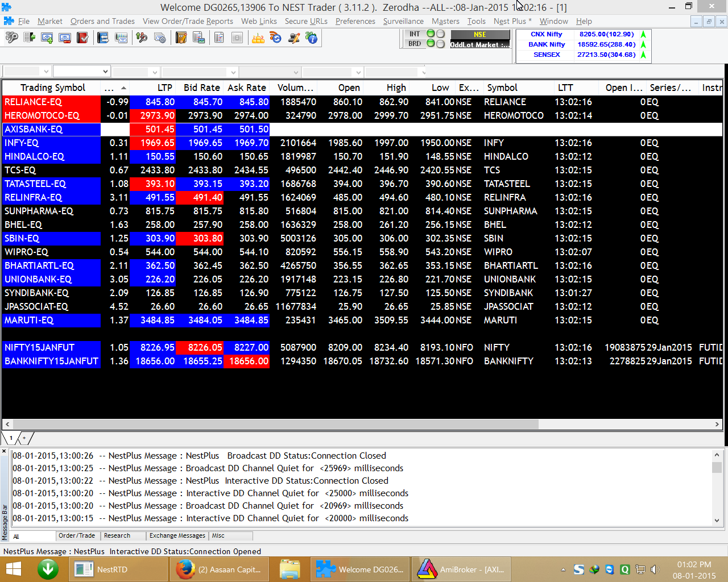Sort by Ask Rate column header
This screenshot has height=582, width=728.
247,88
